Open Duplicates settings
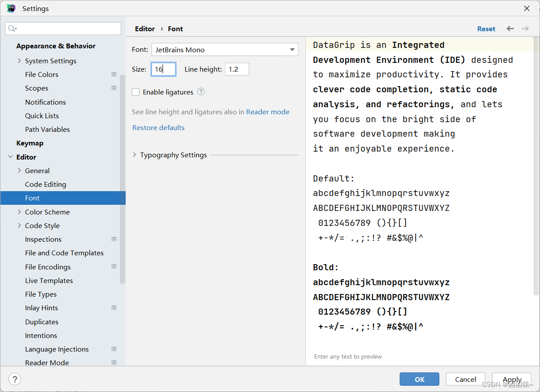540x392 pixels. (x=42, y=322)
